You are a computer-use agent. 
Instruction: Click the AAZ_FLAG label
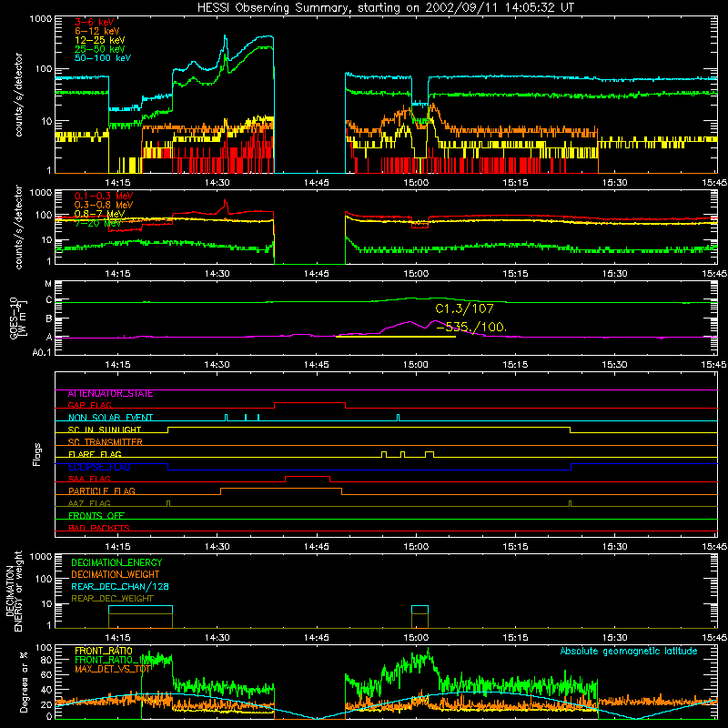(x=89, y=503)
